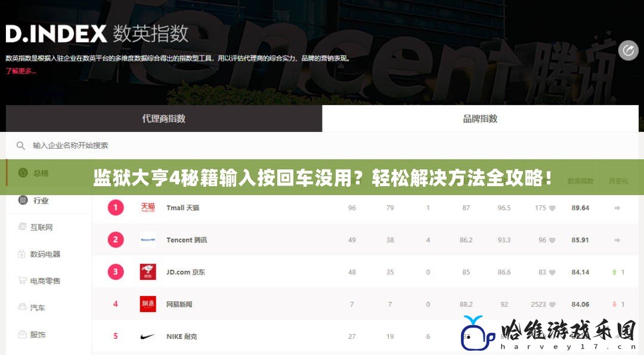The width and height of the screenshot is (644, 355).
Task: Click the red down arrow in 网易新闻 row
Action: point(614,304)
